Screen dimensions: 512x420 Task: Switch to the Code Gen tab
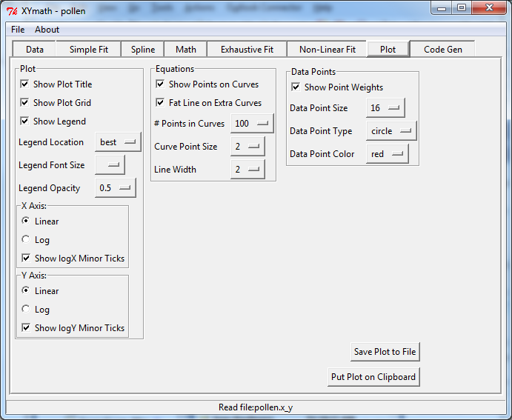(443, 50)
